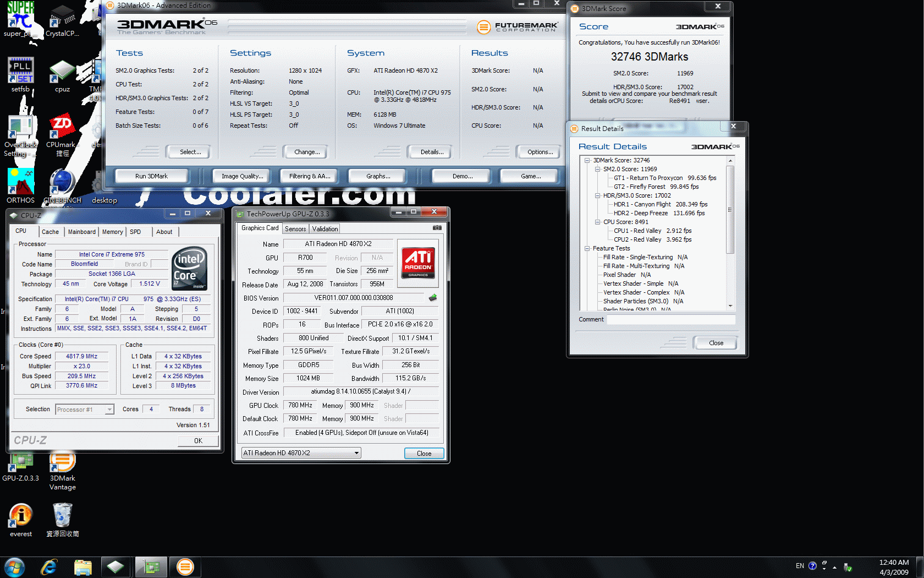Open the OverClock Setting desktop icon
The image size is (924, 578).
20,136
